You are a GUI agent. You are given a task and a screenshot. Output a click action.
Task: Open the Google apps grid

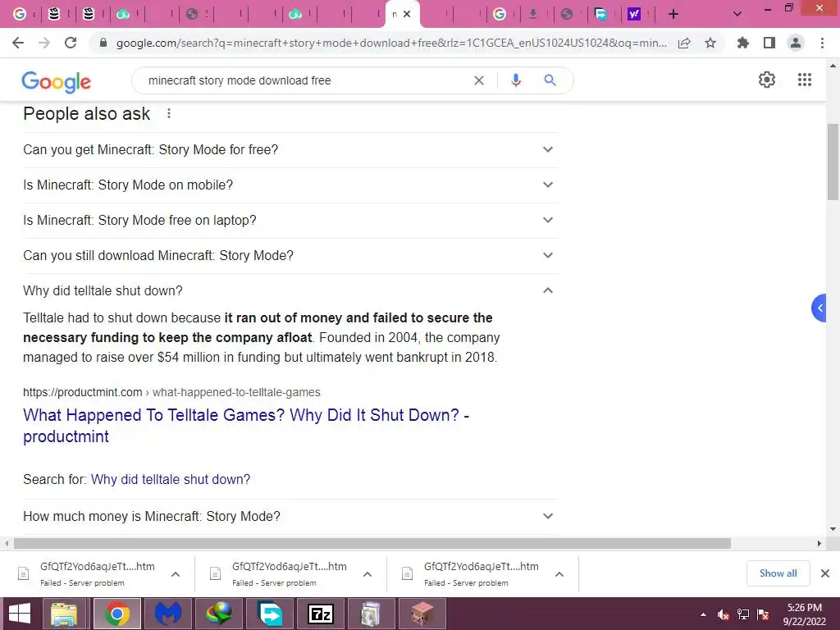(x=805, y=80)
